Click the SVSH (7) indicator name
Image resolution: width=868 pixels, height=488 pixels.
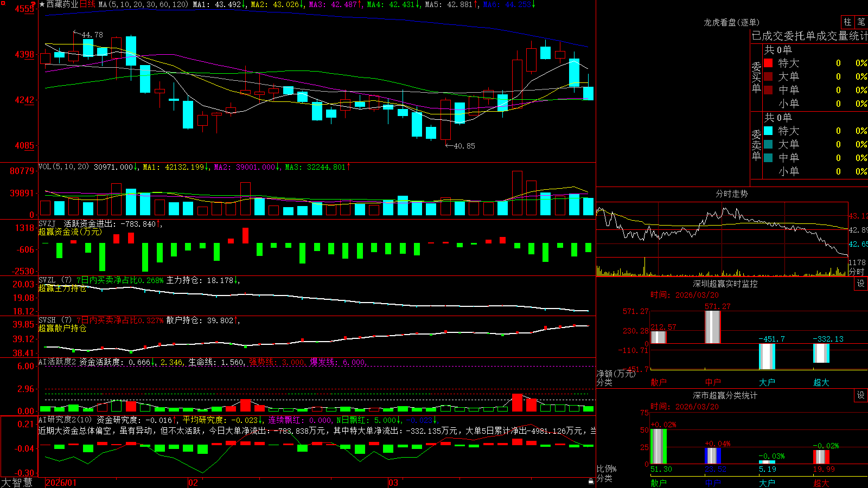click(x=55, y=320)
